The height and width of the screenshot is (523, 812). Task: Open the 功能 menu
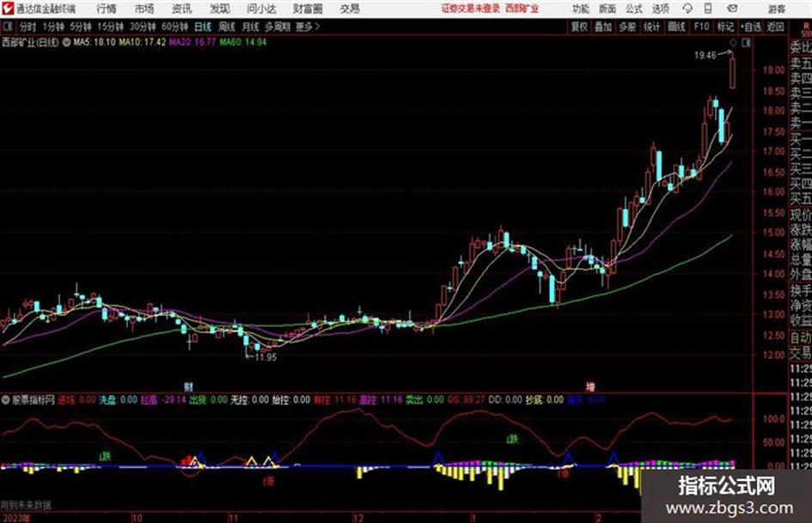click(x=581, y=9)
